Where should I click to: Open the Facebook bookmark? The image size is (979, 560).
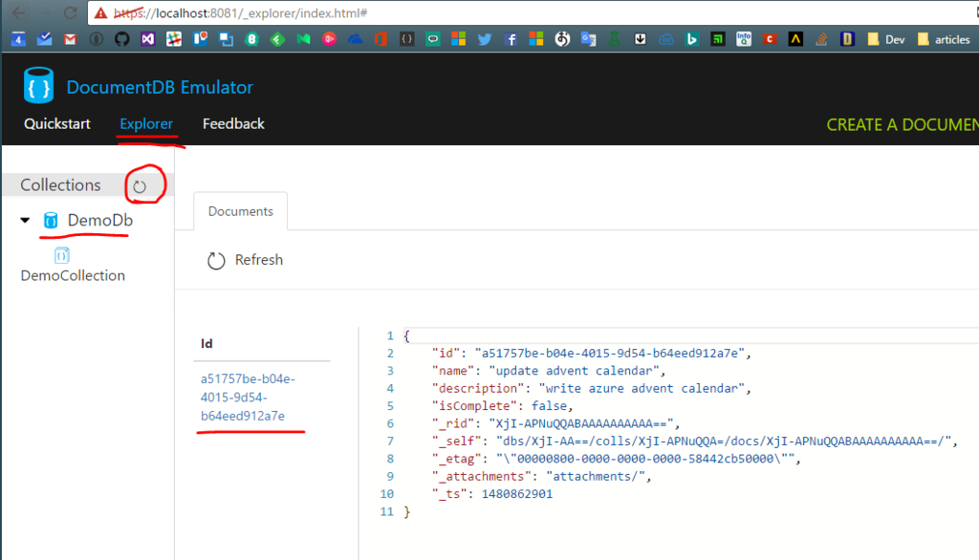point(511,39)
